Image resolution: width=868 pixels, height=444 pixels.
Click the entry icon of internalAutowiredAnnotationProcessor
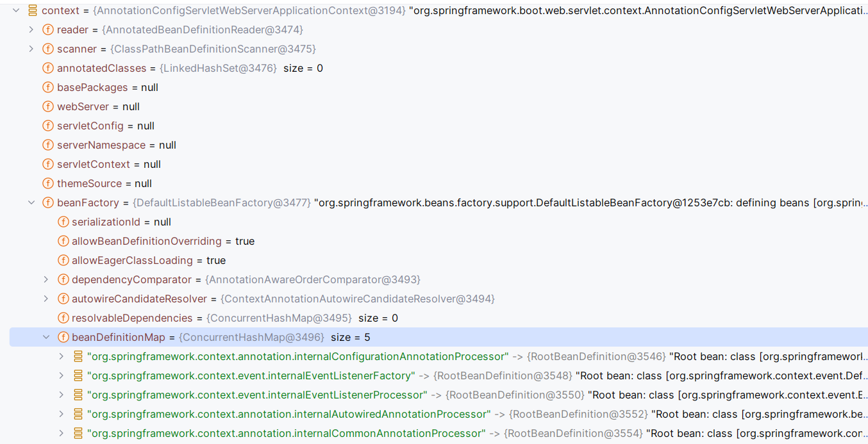[78, 414]
